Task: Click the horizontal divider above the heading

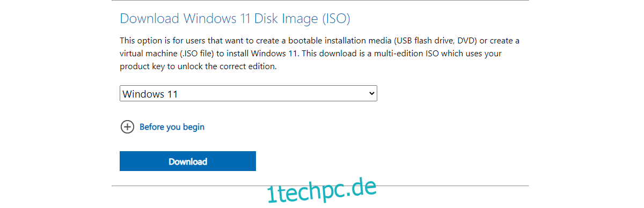Action: [x=320, y=1]
